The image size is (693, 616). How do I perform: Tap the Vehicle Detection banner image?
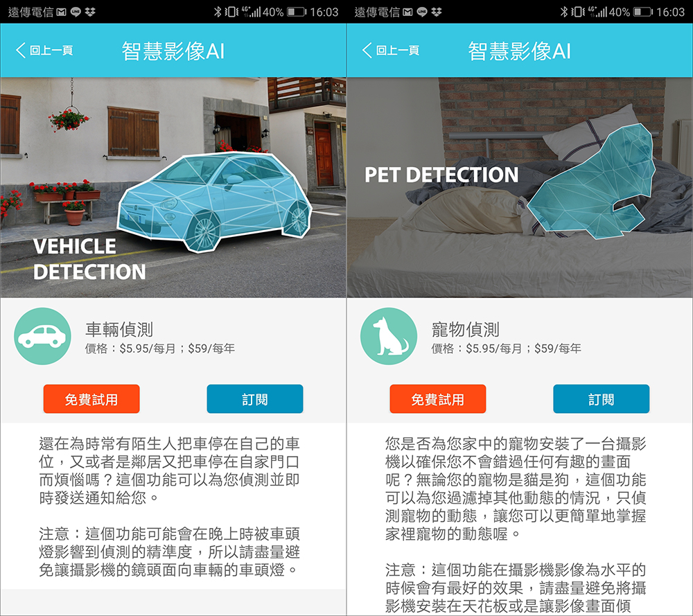(x=173, y=187)
